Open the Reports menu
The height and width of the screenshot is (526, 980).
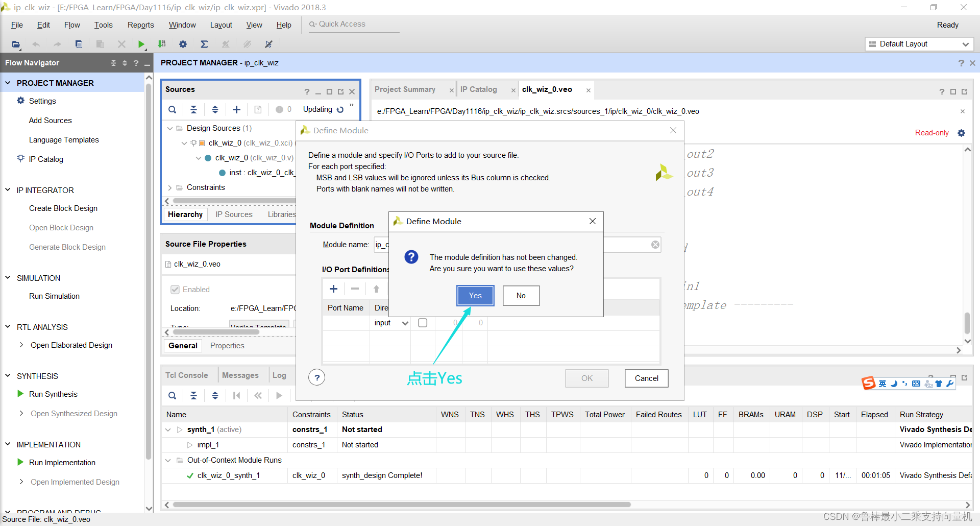point(140,25)
